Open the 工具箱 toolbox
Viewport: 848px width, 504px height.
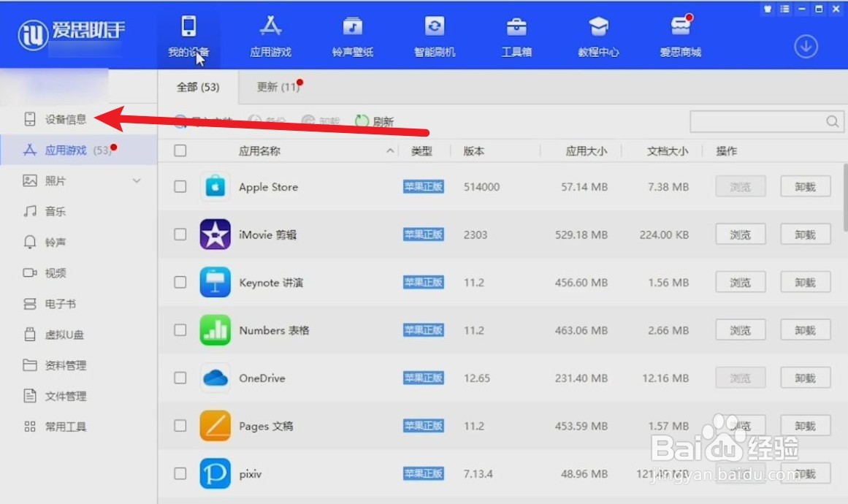(x=516, y=36)
